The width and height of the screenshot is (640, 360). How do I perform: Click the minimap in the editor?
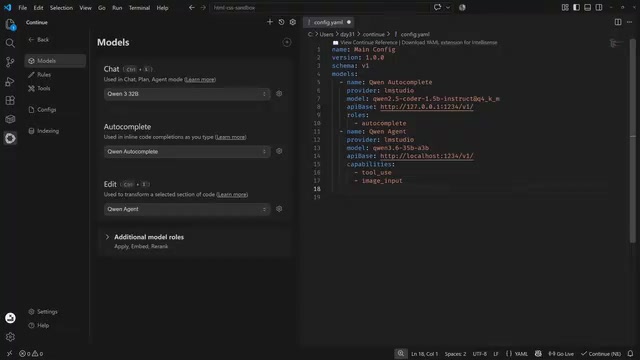point(616,43)
